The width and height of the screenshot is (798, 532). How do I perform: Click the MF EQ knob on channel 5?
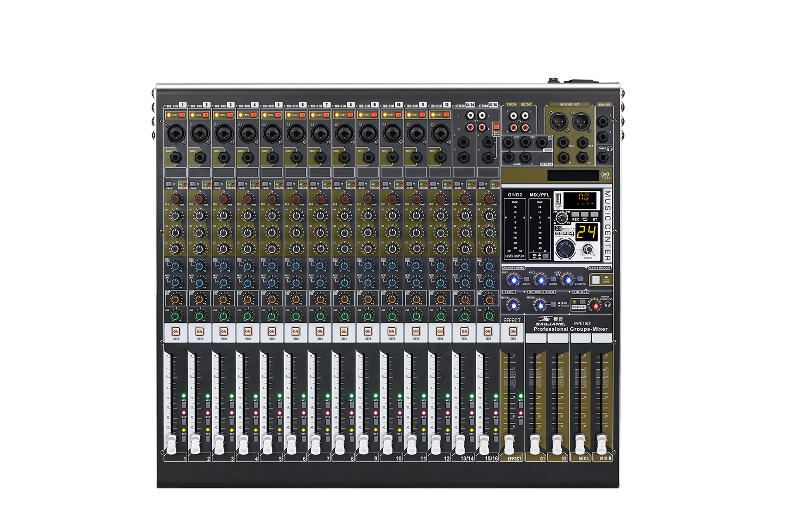click(x=272, y=232)
